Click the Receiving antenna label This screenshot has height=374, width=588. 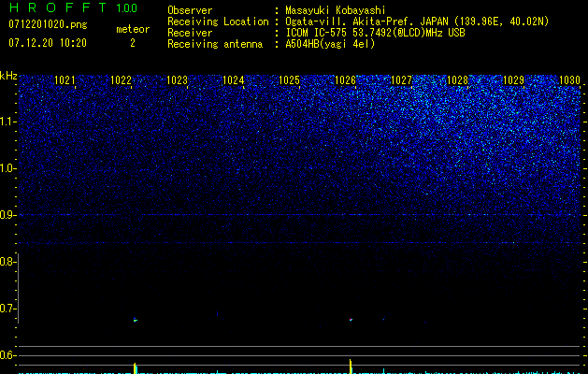[x=215, y=44]
